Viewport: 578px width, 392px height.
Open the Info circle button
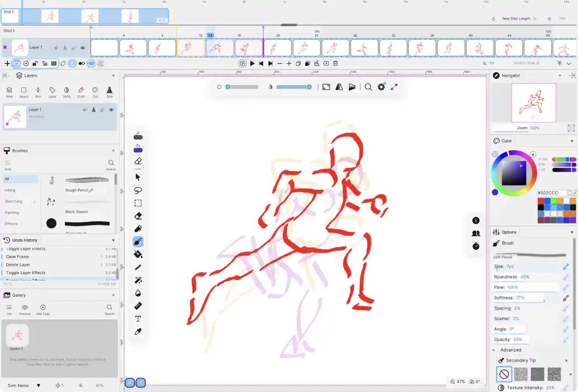point(476,220)
